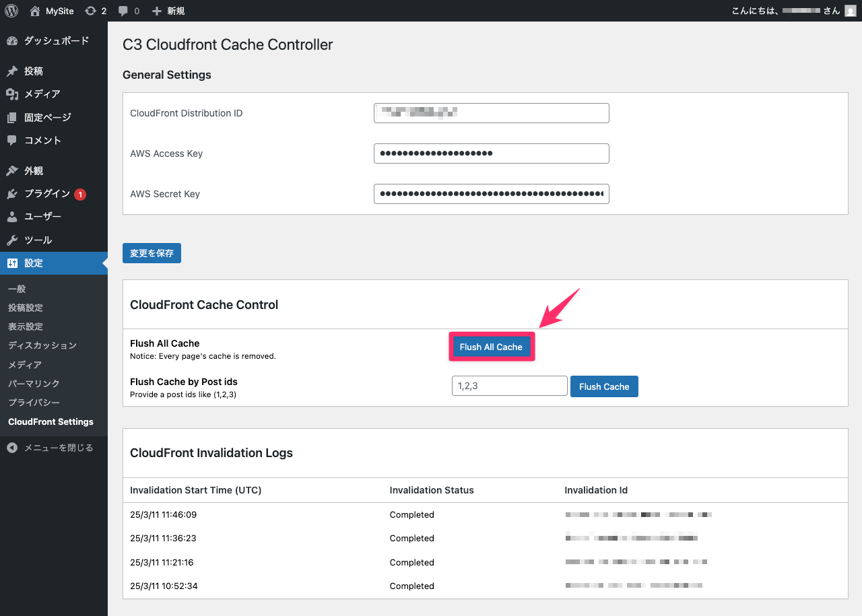
Task: Open パーマリンク submenu
Action: coord(34,384)
